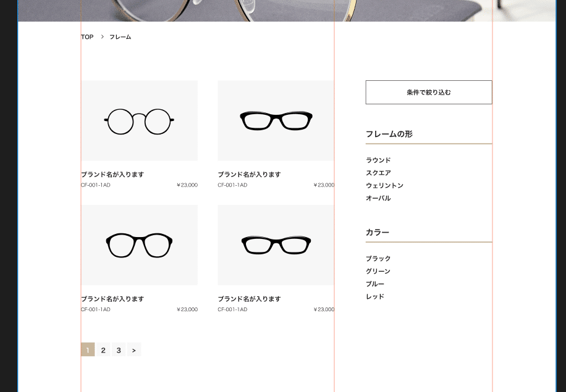This screenshot has height=392, width=566.
Task: Select the オーバル frame shape filter
Action: [x=378, y=198]
